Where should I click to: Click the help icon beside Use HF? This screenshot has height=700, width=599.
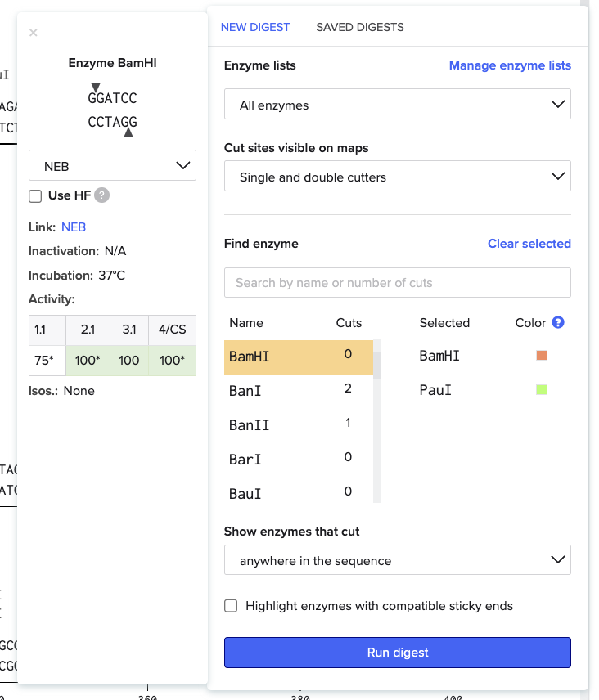click(x=101, y=195)
